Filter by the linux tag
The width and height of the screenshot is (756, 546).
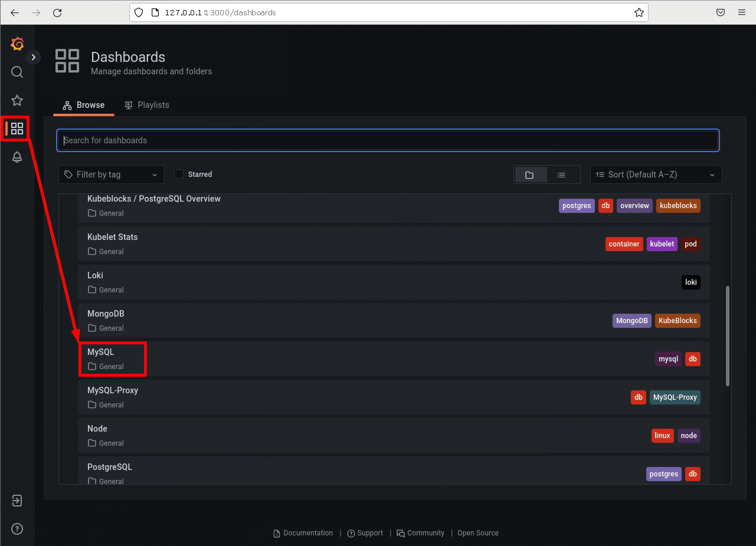(x=663, y=436)
